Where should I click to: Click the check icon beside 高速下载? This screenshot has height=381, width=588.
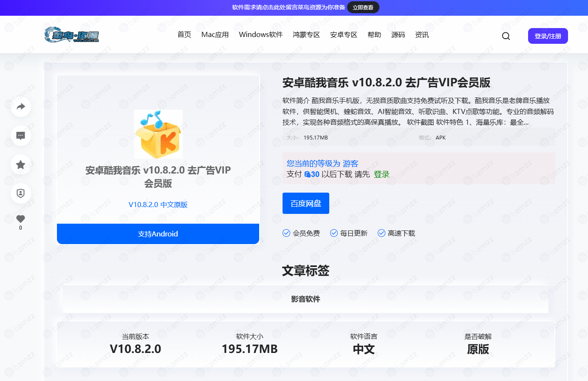382,233
